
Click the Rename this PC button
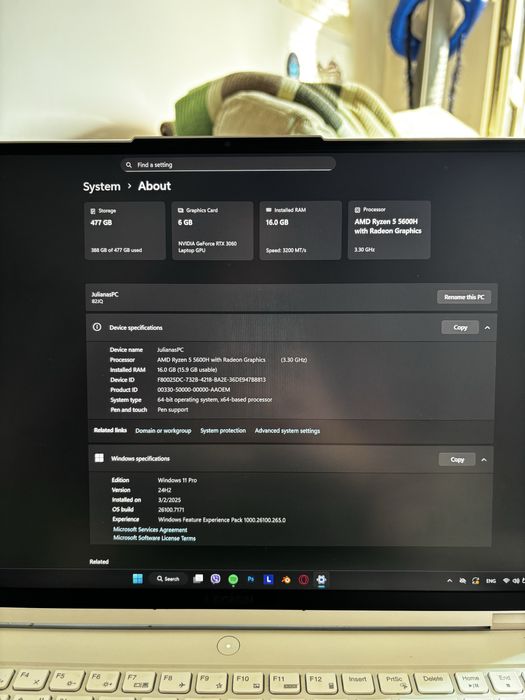point(464,297)
